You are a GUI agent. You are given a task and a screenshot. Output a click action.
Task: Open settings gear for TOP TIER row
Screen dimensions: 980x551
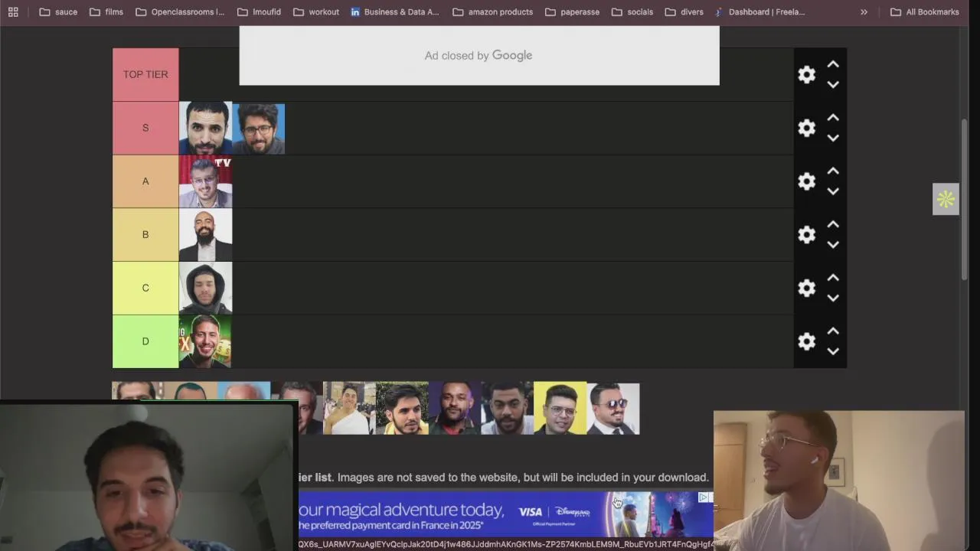click(x=806, y=74)
